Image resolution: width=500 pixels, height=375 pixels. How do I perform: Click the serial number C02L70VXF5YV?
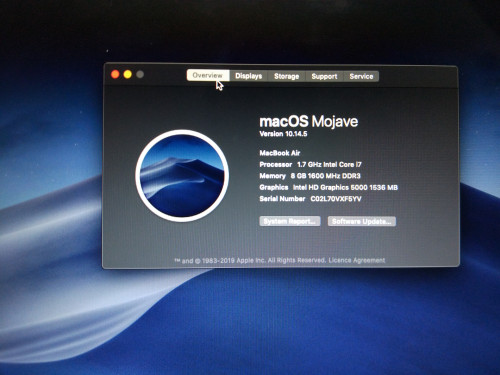click(336, 199)
